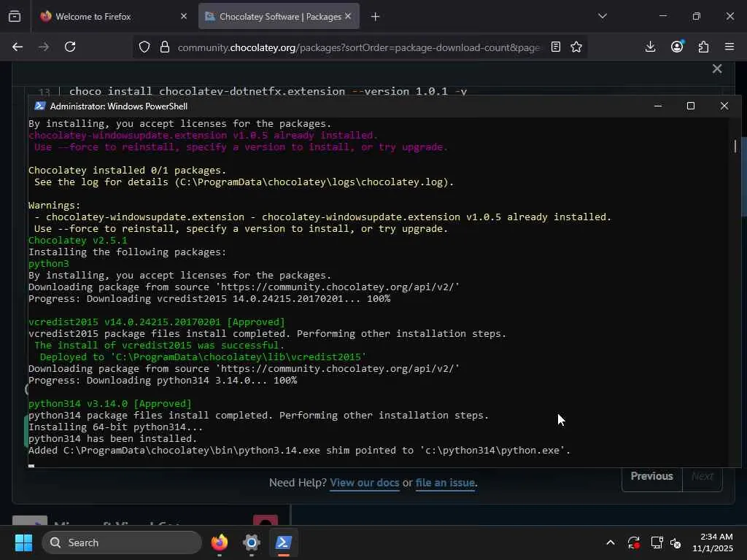Screen dimensions: 747x560
Task: Close the install script dialog on webpage
Action: [x=717, y=69]
